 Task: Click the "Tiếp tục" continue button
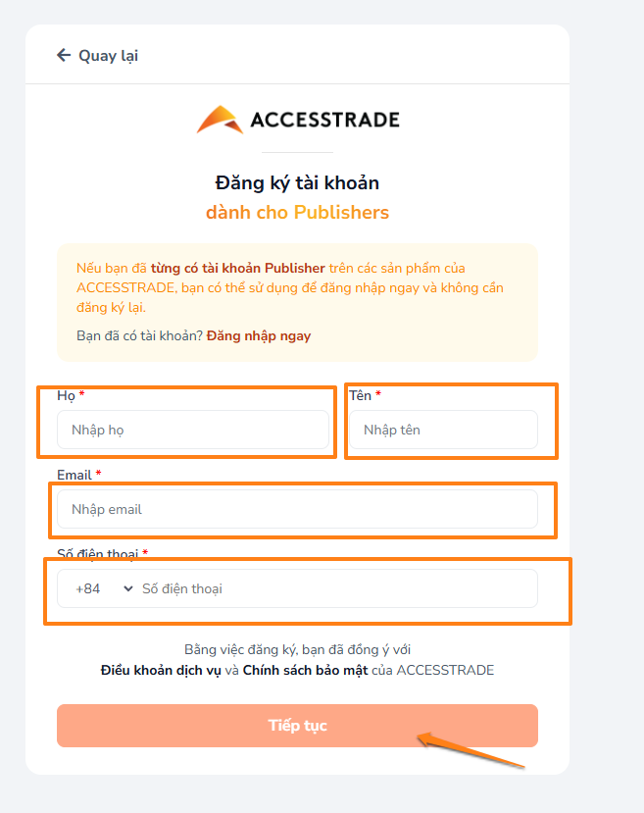point(297,726)
